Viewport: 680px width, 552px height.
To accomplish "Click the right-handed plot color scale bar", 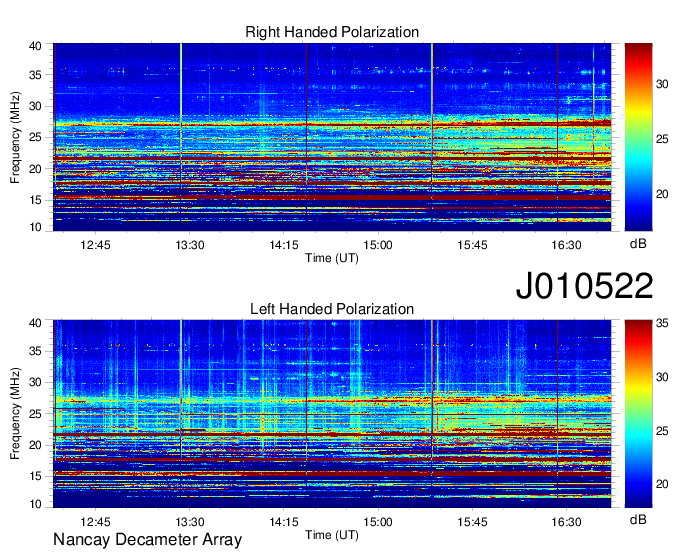I will 638,137.
